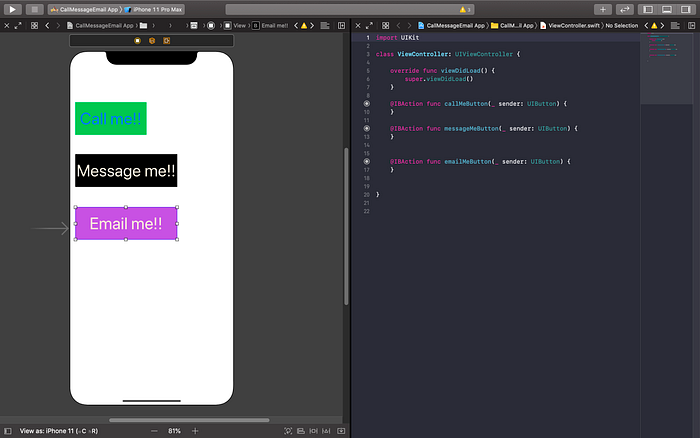Image resolution: width=700 pixels, height=438 pixels.
Task: Toggle the left Navigator panel
Action: [x=648, y=9]
